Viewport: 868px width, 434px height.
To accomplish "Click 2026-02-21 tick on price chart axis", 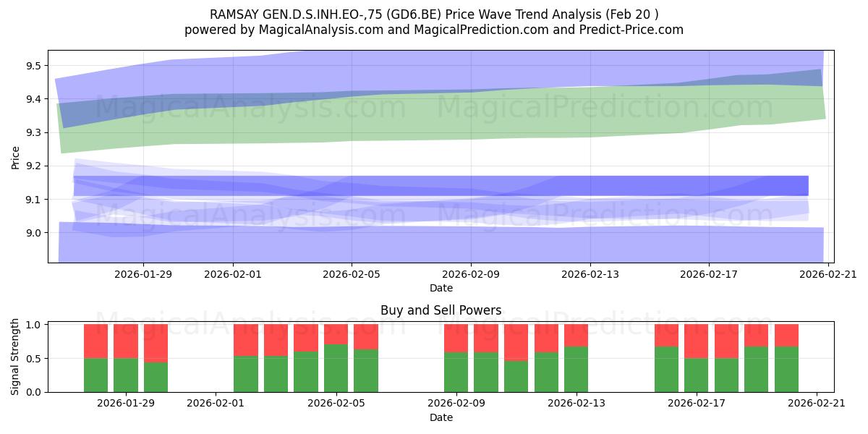I will point(828,273).
